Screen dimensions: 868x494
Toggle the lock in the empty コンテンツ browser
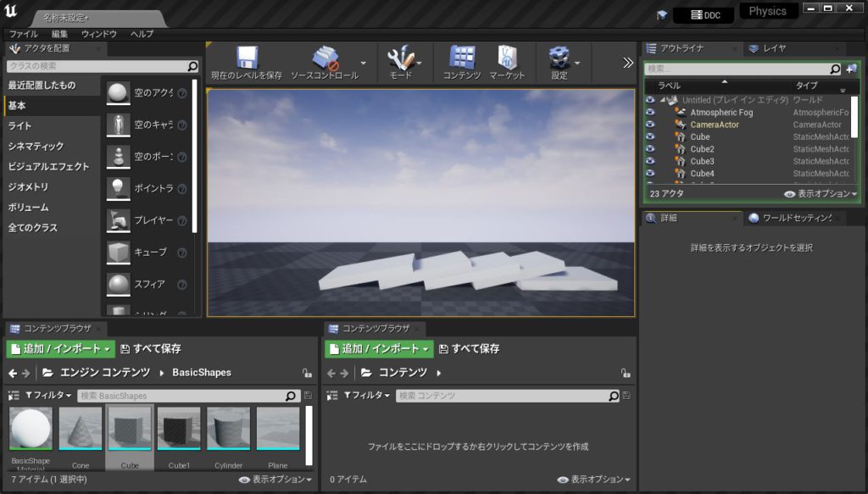(x=625, y=374)
